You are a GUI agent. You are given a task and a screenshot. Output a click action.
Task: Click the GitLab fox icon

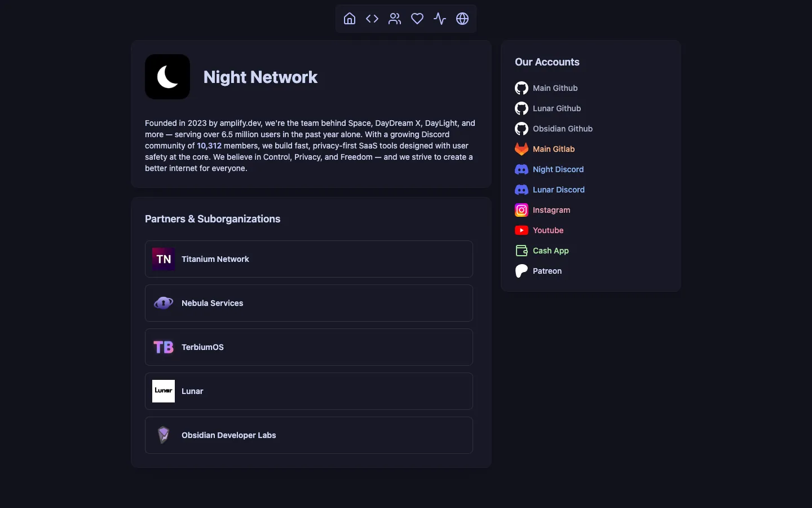click(522, 149)
